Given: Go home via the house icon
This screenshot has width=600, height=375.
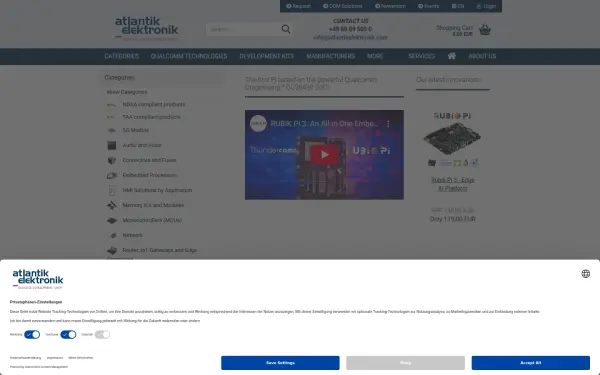Looking at the screenshot, I should tap(452, 56).
